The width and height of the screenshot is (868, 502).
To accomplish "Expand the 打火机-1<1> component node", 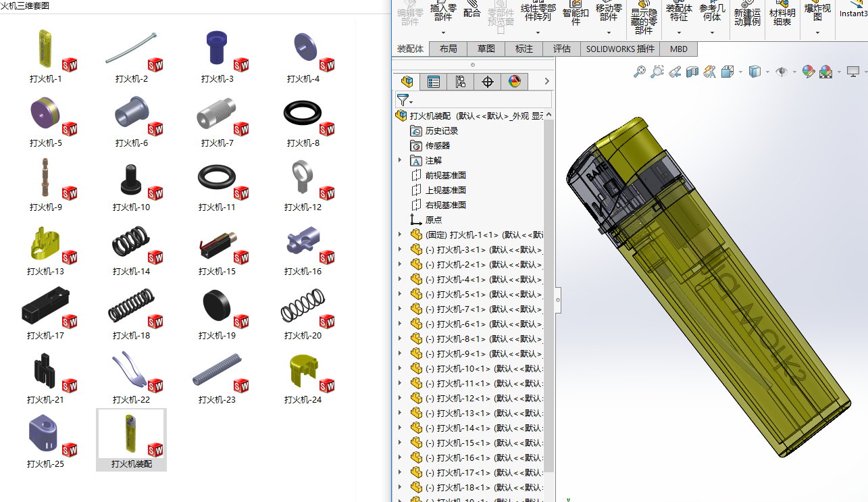I will [400, 234].
